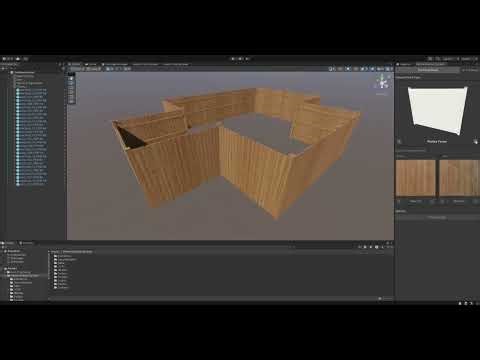Switch to the Project tab
The width and height of the screenshot is (480, 360).
click(x=9, y=243)
